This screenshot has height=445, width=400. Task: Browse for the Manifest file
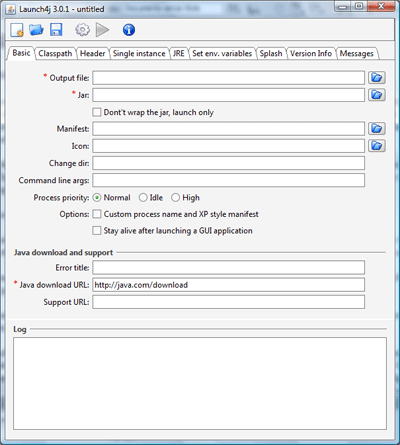[377, 129]
